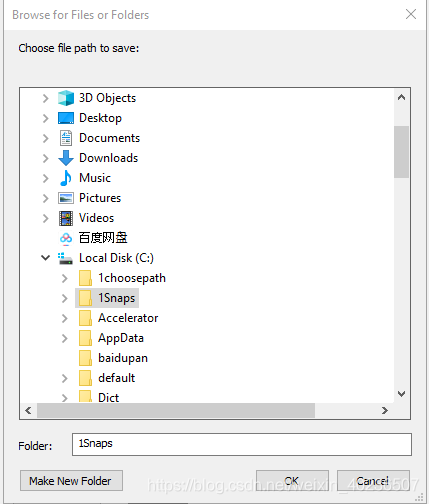
Task: Select Pictures in the tree
Action: coord(100,198)
